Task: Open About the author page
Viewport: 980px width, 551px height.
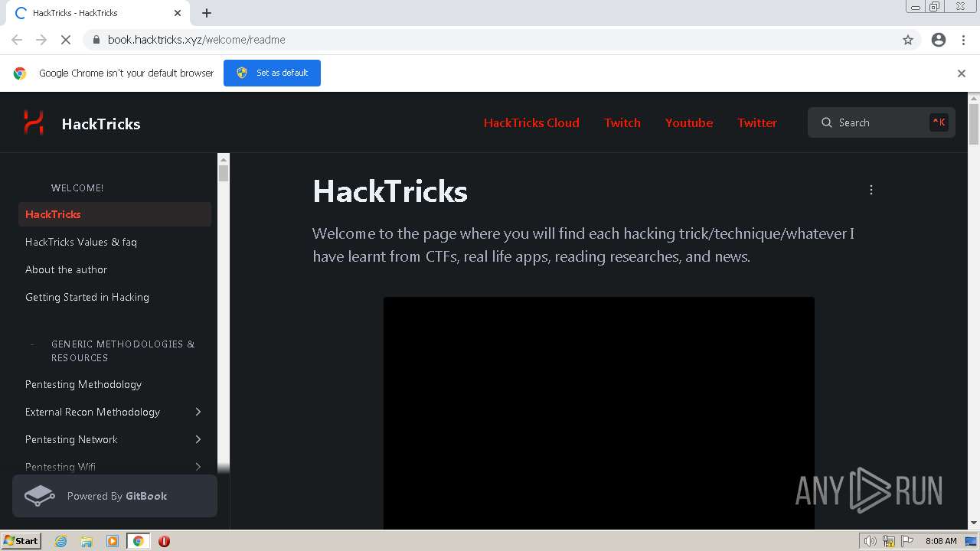Action: coord(115,269)
